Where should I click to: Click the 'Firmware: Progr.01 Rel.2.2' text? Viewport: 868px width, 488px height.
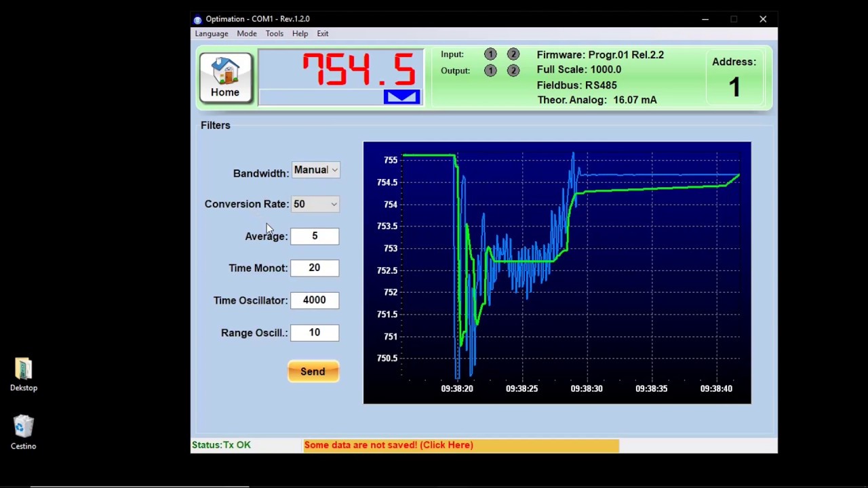(x=600, y=55)
